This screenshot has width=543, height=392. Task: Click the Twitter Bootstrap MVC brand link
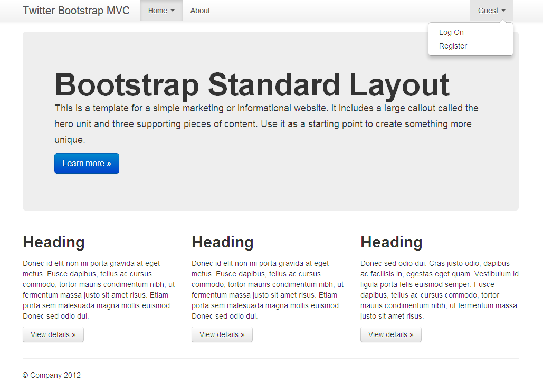76,10
